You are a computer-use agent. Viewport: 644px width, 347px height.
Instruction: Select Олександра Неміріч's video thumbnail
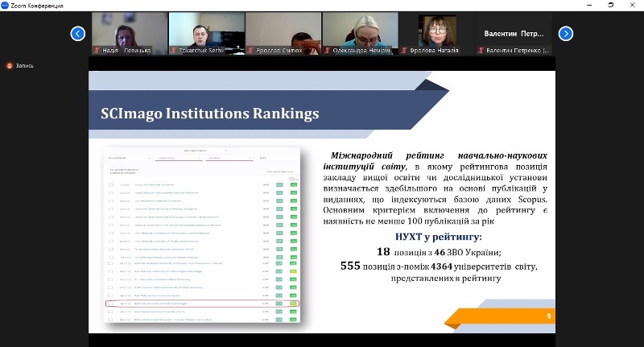[x=360, y=33]
